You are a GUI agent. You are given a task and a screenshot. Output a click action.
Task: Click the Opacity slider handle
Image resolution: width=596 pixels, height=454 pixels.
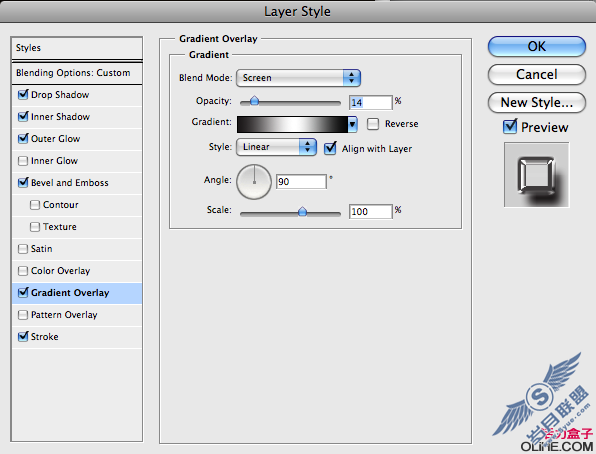click(254, 101)
